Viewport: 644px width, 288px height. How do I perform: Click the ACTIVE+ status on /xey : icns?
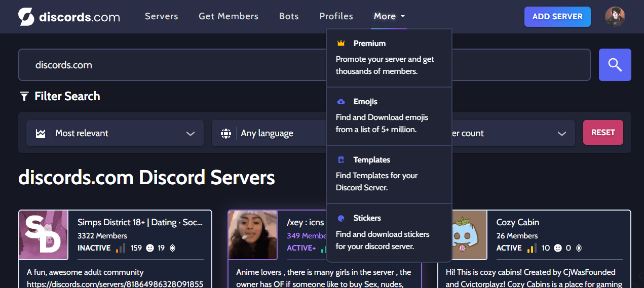coord(301,248)
